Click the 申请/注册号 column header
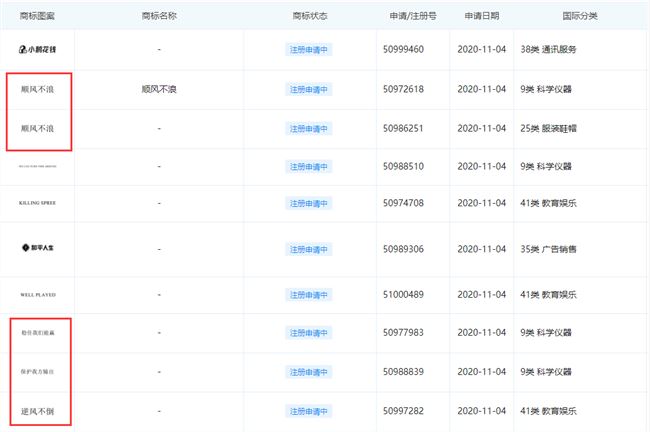 tap(413, 16)
